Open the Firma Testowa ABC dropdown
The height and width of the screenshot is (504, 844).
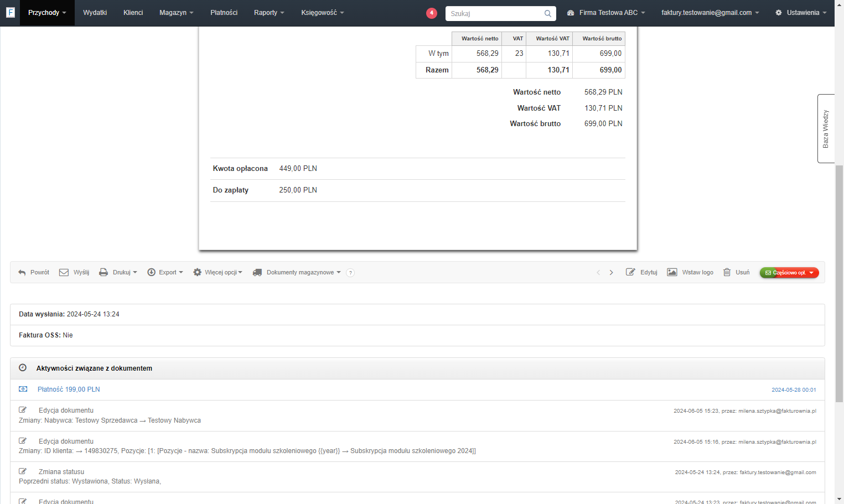606,13
